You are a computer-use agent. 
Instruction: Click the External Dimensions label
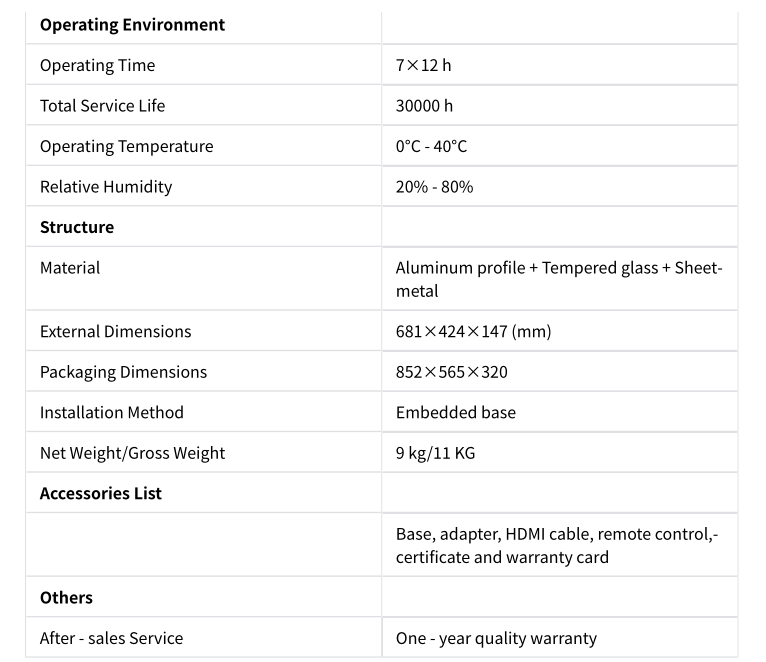coord(115,331)
